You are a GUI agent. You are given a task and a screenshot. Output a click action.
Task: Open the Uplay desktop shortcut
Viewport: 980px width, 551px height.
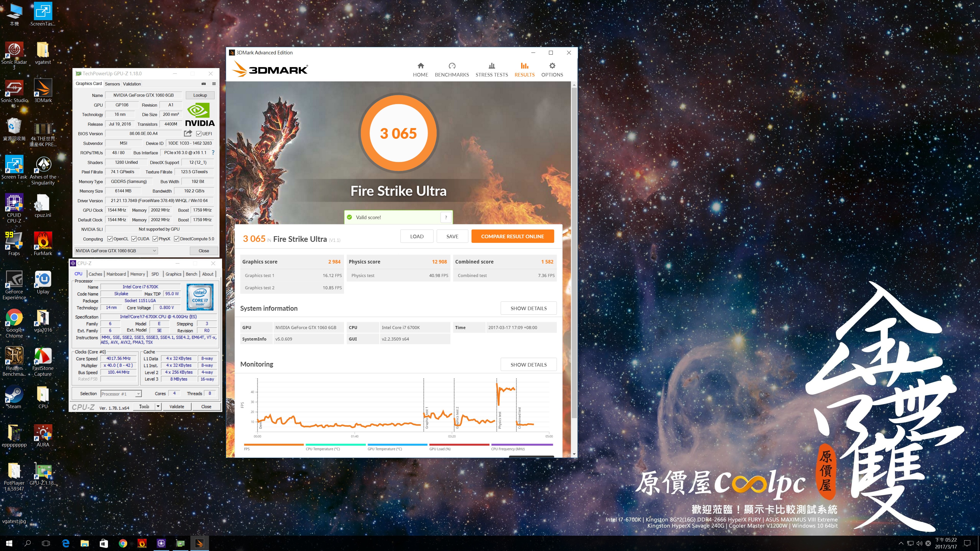(x=43, y=282)
